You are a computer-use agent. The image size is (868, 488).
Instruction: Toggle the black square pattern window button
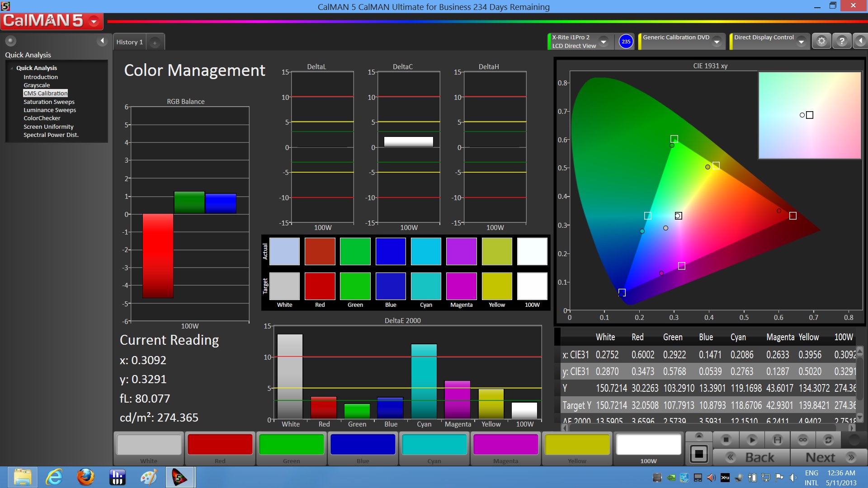click(698, 454)
